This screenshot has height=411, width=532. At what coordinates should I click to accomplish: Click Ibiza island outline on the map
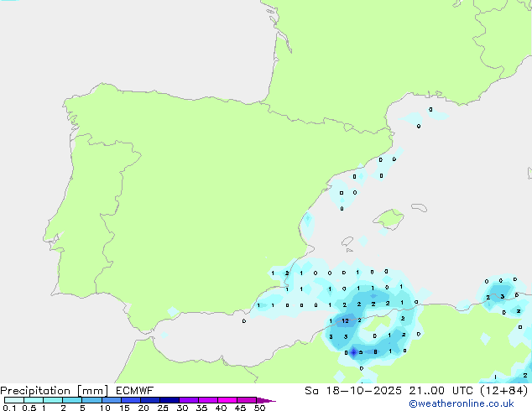click(347, 242)
